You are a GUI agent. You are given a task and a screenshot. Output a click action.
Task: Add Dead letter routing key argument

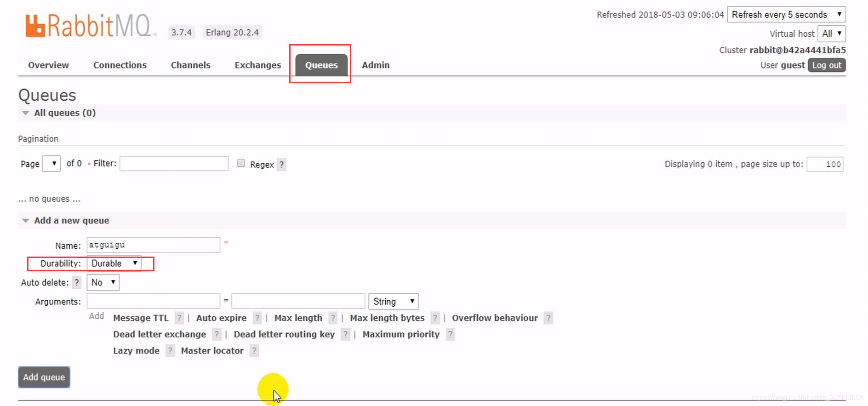click(284, 334)
